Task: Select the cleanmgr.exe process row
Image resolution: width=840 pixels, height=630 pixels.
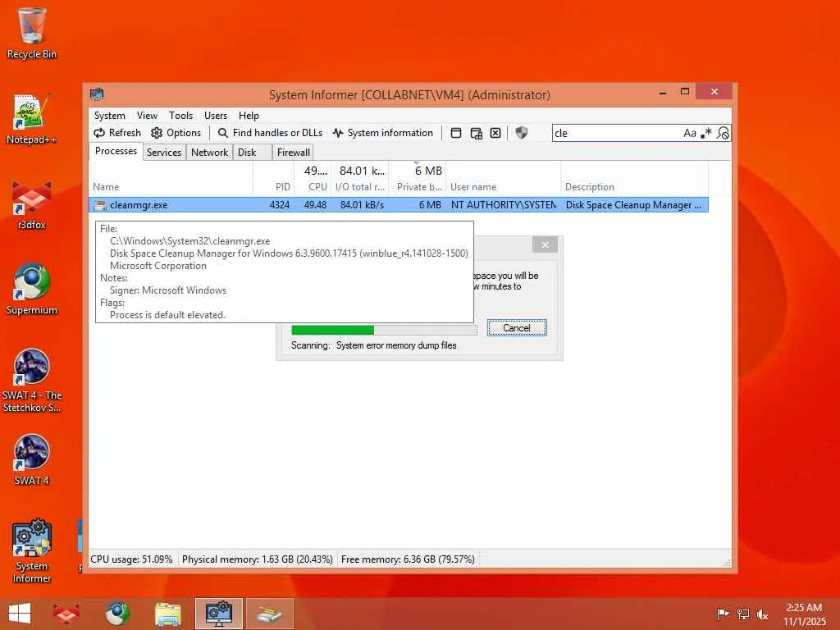Action: coord(399,204)
